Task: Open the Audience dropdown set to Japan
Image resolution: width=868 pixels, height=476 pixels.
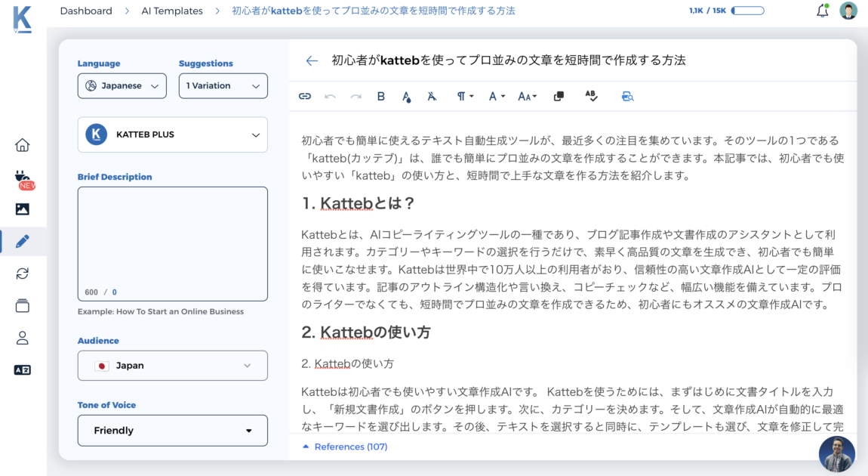Action: tap(172, 366)
